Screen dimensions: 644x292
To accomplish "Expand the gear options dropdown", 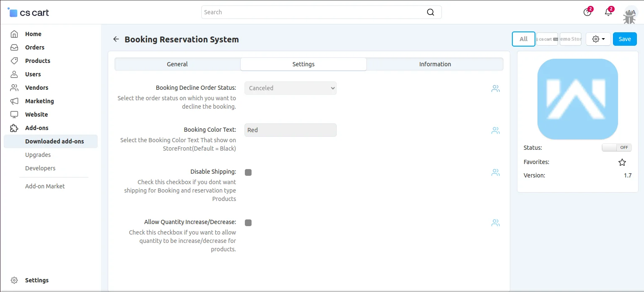I will (598, 39).
